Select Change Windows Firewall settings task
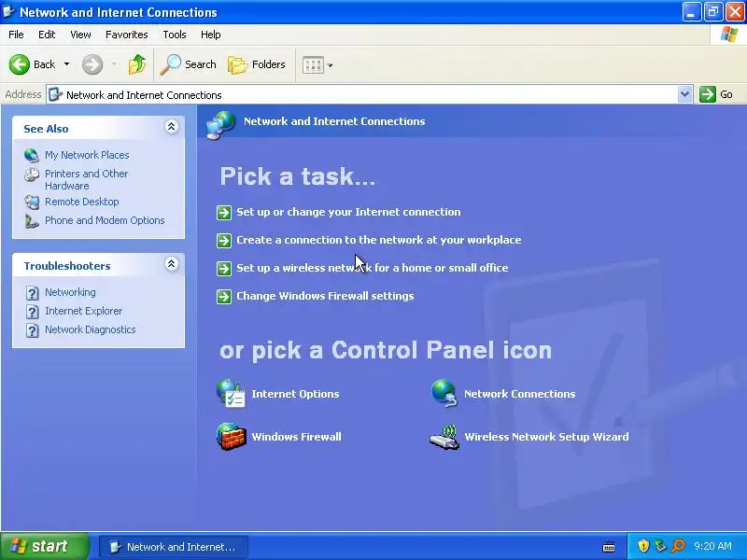 tap(325, 296)
